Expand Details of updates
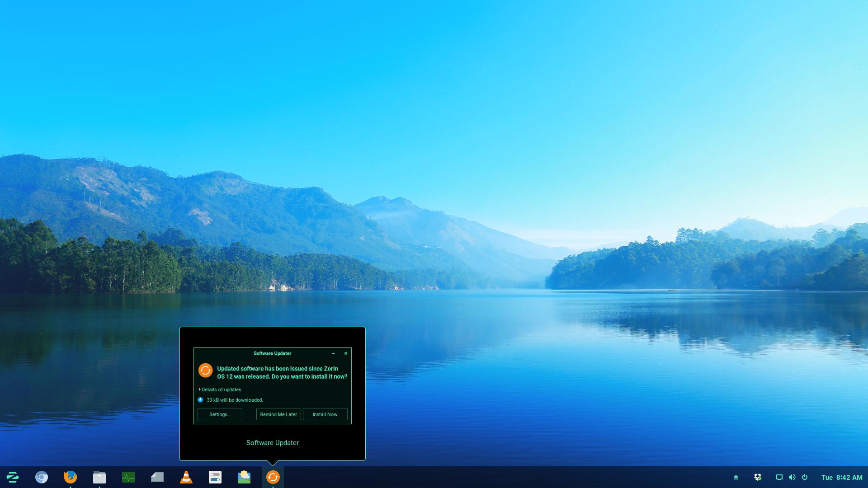This screenshot has width=868, height=488. pos(220,389)
